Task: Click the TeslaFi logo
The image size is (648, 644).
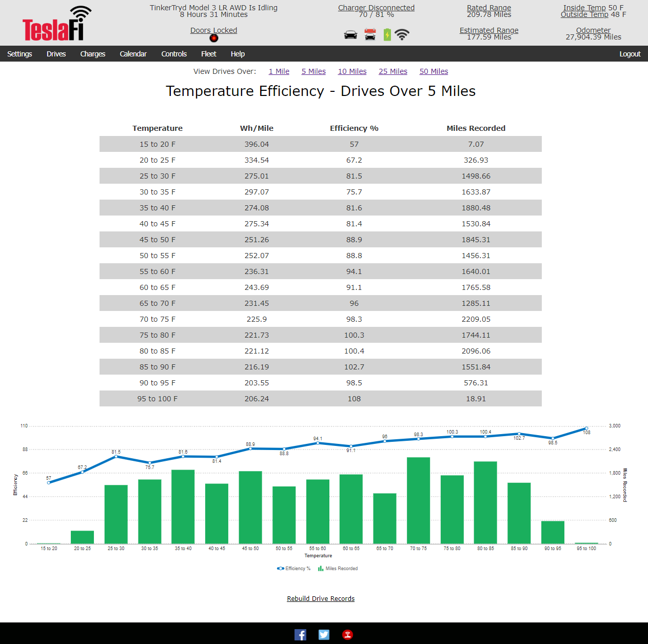Action: 56,24
